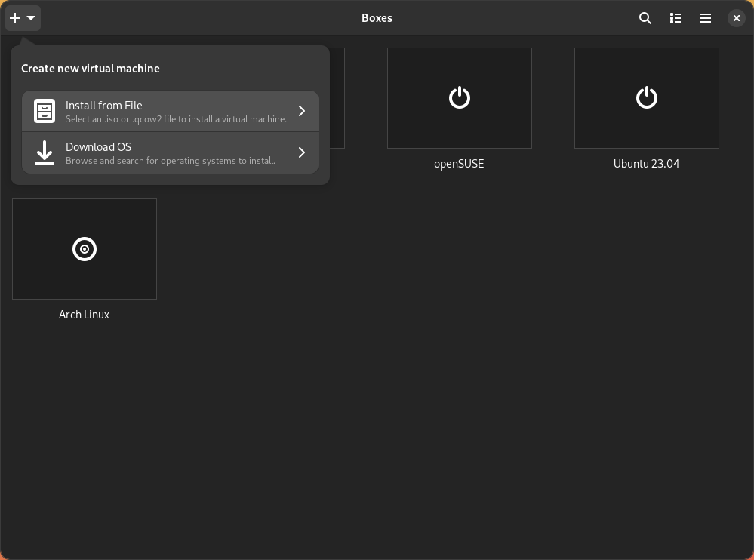Open the search magnifier in header
Screen dimensions: 754x560
point(645,18)
